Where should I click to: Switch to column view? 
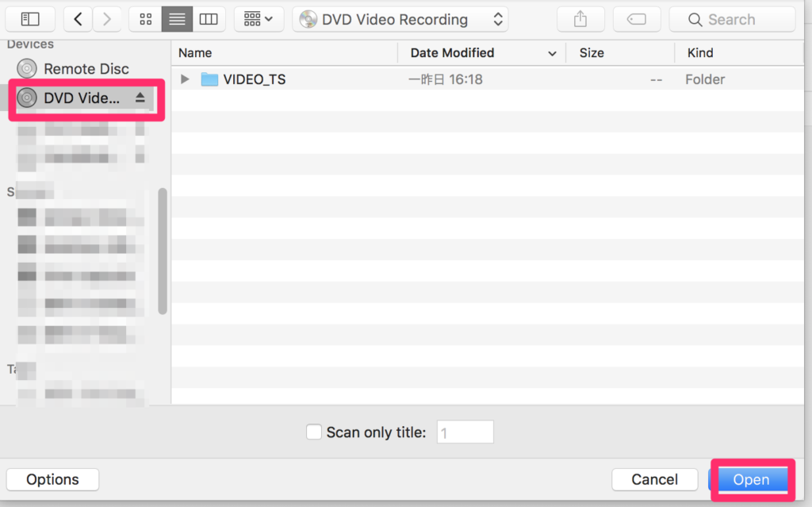[x=209, y=19]
